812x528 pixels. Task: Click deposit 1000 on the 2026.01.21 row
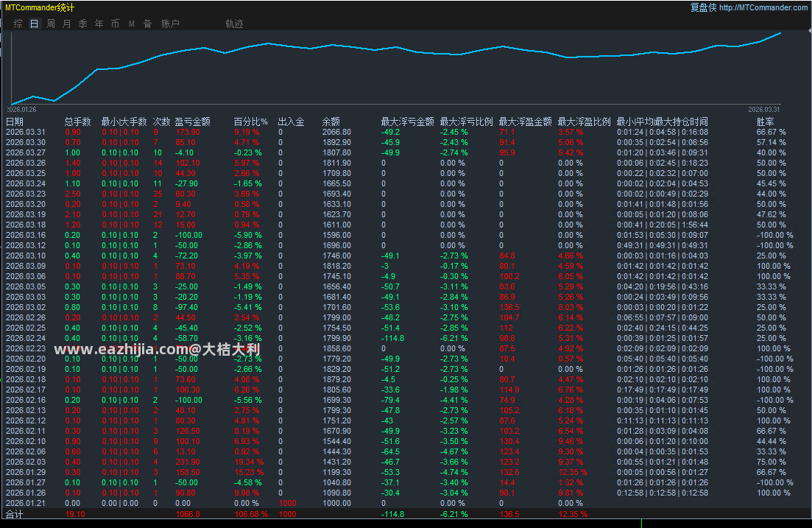[287, 504]
